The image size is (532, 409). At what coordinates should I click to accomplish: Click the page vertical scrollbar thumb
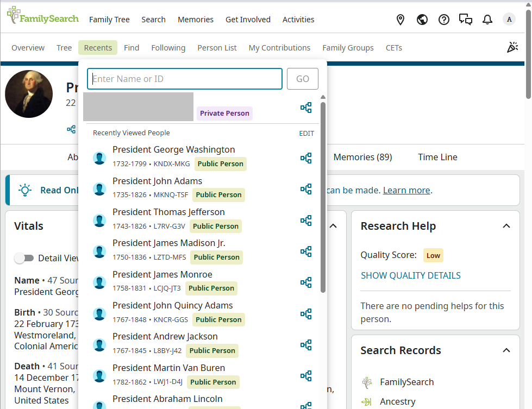528,54
